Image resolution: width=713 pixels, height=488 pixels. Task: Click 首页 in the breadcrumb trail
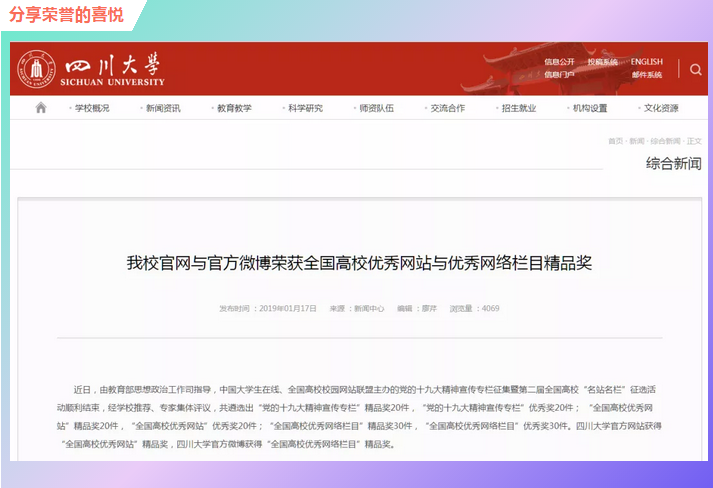point(614,141)
